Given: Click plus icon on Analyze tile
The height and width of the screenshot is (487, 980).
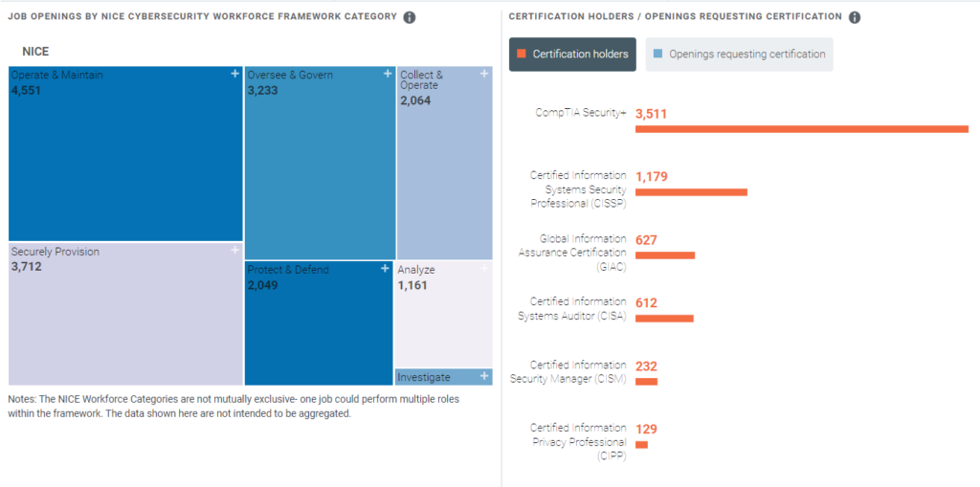Looking at the screenshot, I should click(484, 269).
